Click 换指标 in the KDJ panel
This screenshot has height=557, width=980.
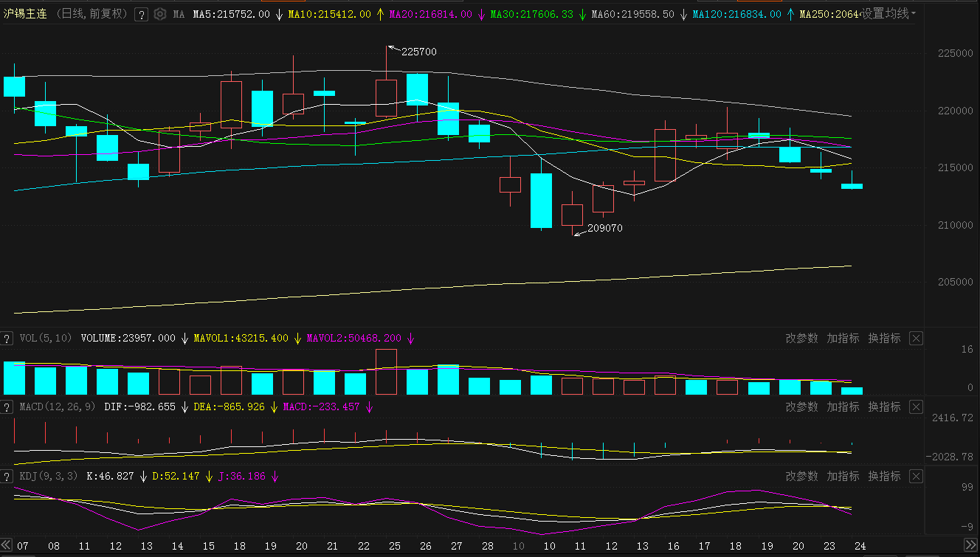click(884, 477)
